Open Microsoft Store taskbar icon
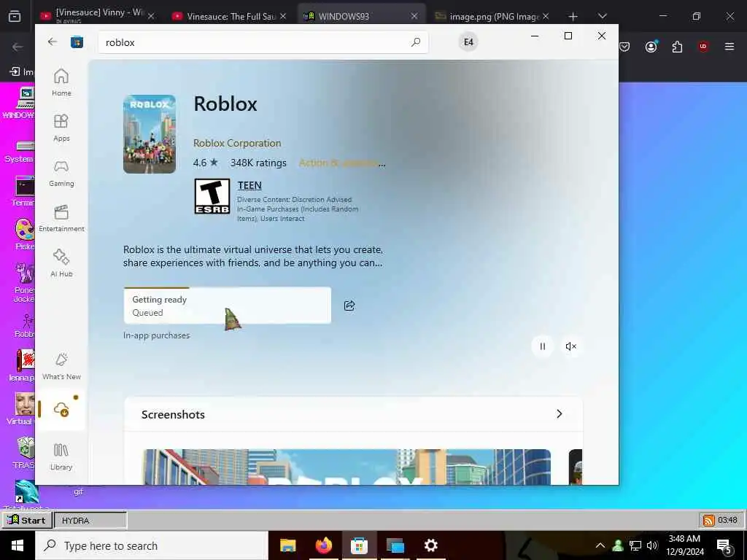 (x=359, y=545)
